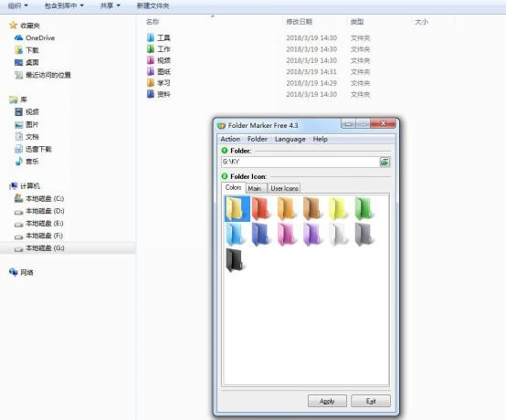The image size is (506, 420).
Task: Select 本地磁盘 (C:) in sidebar
Action: pyautogui.click(x=39, y=198)
